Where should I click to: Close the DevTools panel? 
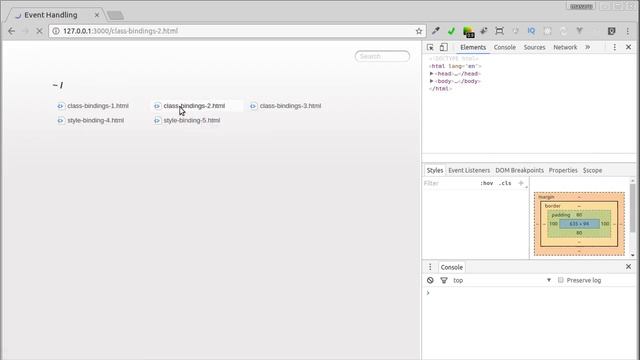629,47
